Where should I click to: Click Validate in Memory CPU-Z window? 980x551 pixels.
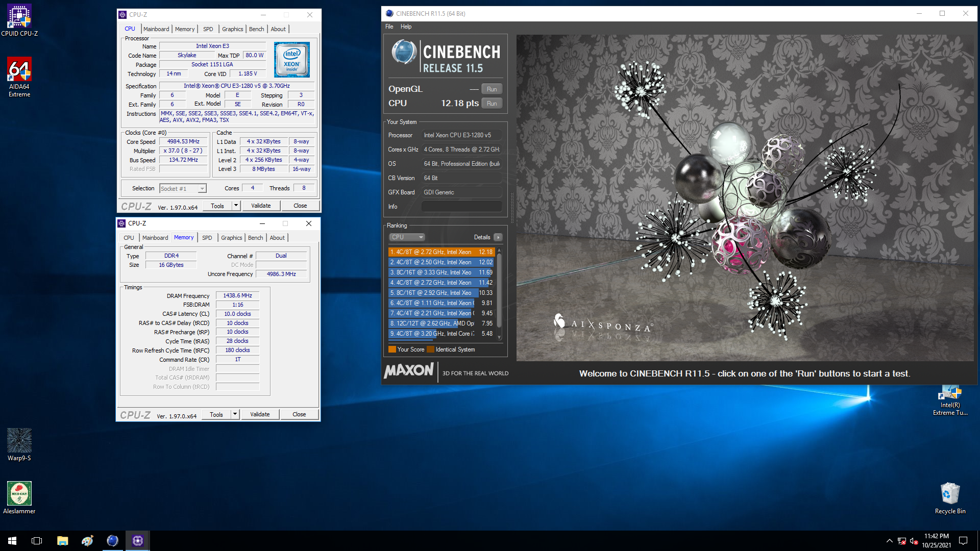pyautogui.click(x=260, y=414)
